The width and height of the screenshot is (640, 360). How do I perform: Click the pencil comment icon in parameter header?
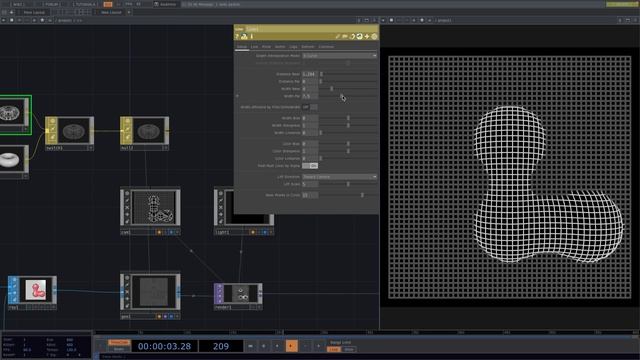coord(338,37)
